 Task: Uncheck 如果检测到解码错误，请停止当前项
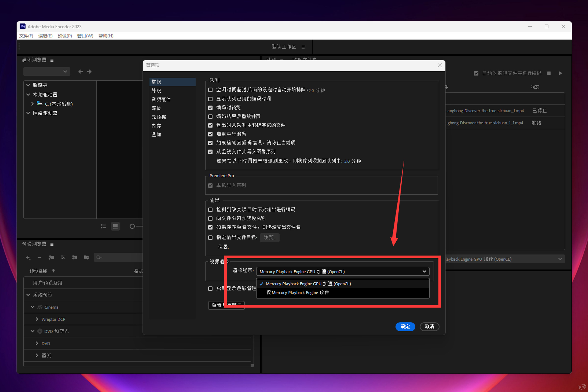click(210, 143)
